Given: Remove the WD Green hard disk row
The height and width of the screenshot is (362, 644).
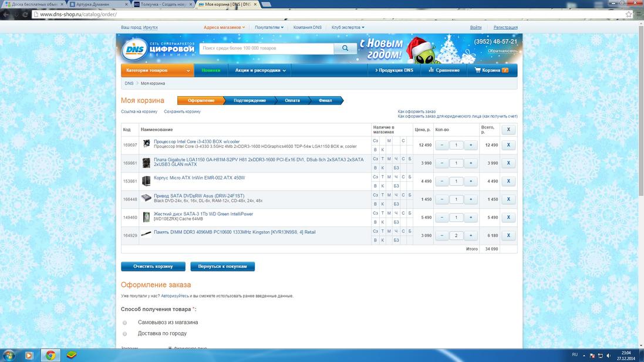Looking at the screenshot, I should [508, 217].
